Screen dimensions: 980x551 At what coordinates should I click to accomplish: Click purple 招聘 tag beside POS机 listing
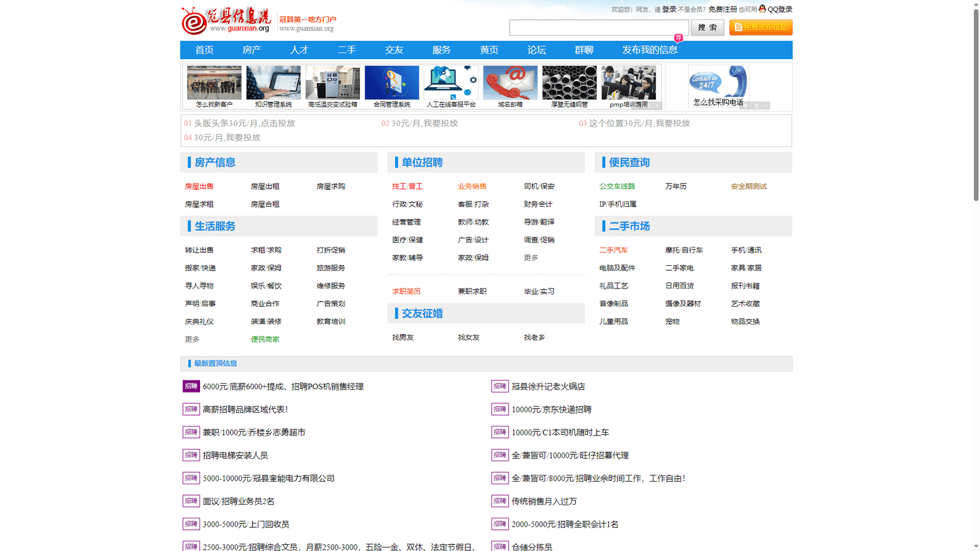(x=191, y=386)
